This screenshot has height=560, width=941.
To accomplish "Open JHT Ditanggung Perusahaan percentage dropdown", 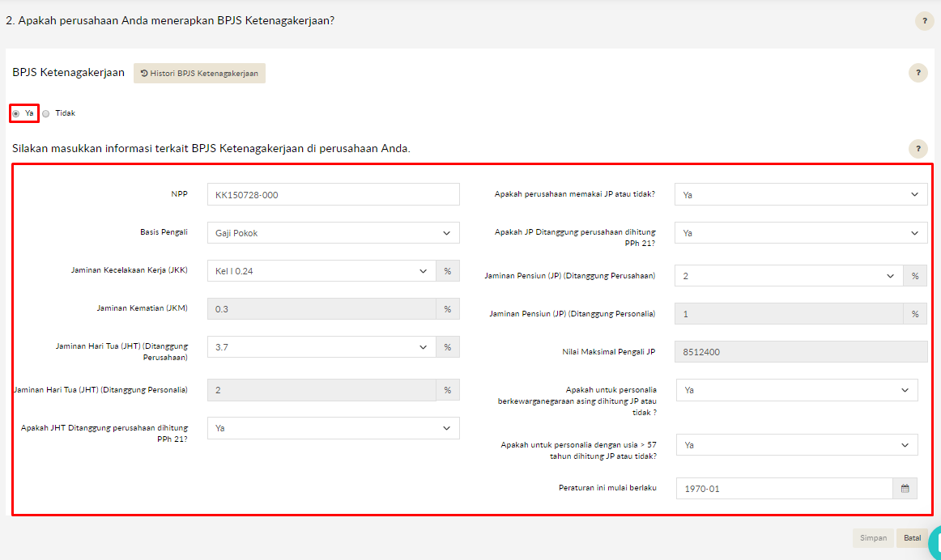I will (x=321, y=347).
